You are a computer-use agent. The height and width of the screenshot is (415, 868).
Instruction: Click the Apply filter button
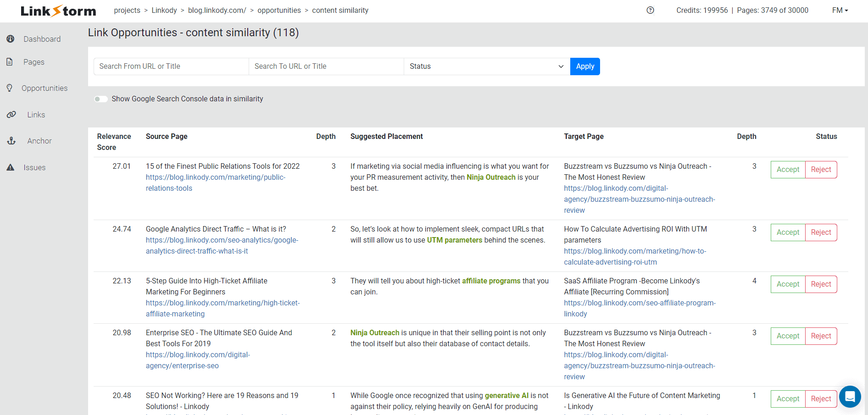tap(584, 66)
